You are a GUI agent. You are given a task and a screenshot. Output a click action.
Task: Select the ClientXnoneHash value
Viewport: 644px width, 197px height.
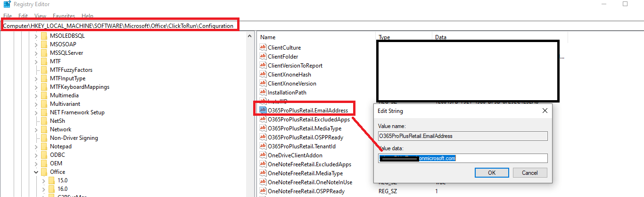click(289, 74)
